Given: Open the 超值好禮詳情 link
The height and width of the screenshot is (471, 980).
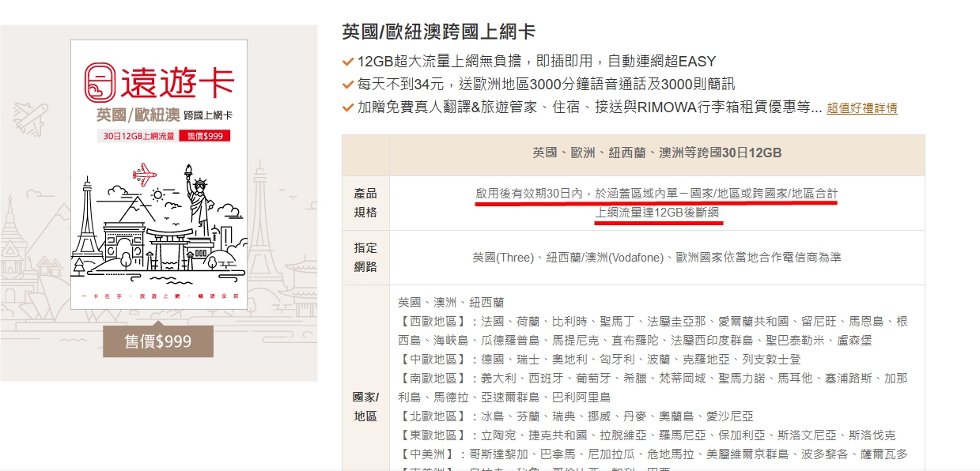Looking at the screenshot, I should 862,108.
